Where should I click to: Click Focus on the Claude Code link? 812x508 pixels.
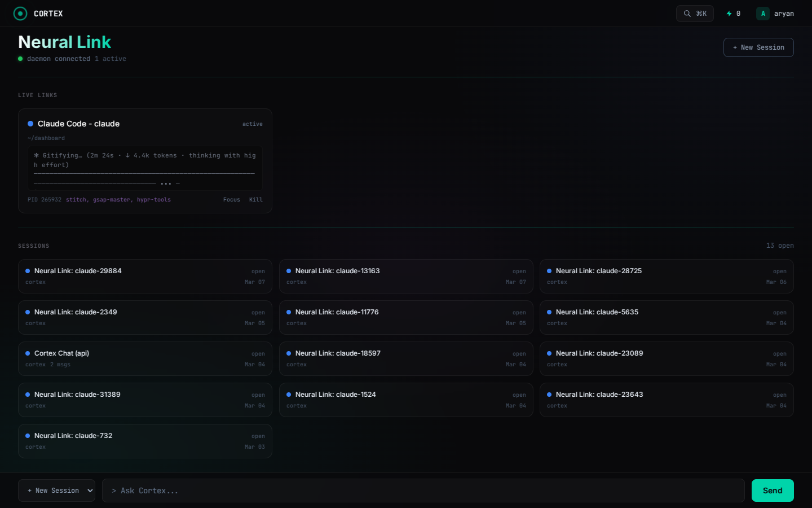[x=232, y=200]
